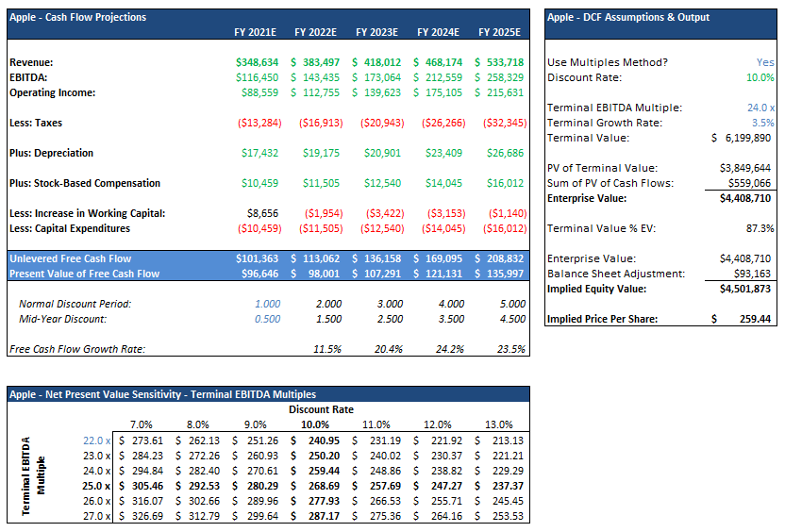Click FY 2023E capital expenditures ($12,540)
This screenshot has height=532, width=785.
point(382,228)
